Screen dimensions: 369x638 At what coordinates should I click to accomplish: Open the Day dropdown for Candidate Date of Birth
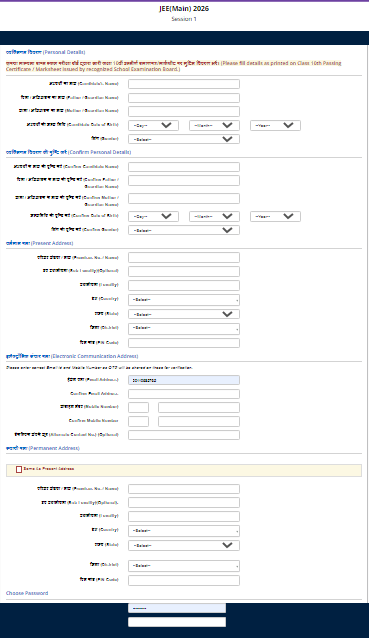pyautogui.click(x=153, y=125)
